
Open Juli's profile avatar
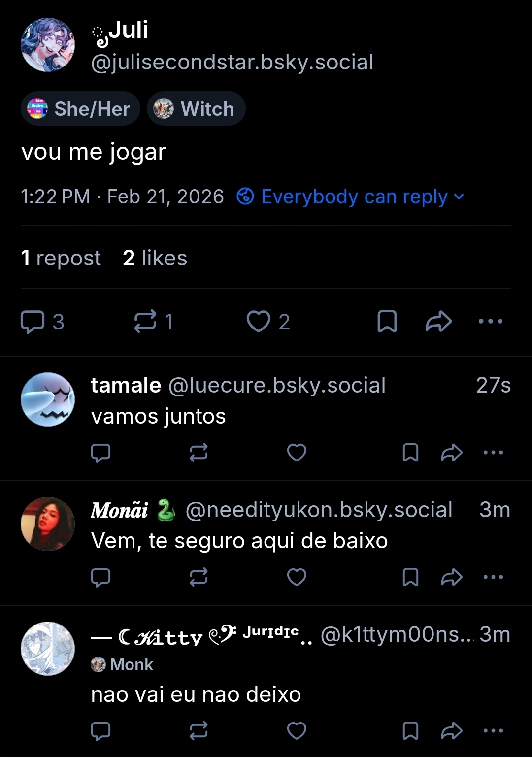48,45
